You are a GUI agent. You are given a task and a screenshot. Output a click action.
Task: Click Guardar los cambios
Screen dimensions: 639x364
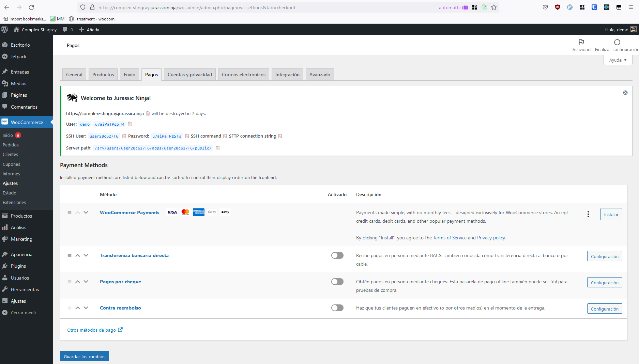[x=84, y=356]
